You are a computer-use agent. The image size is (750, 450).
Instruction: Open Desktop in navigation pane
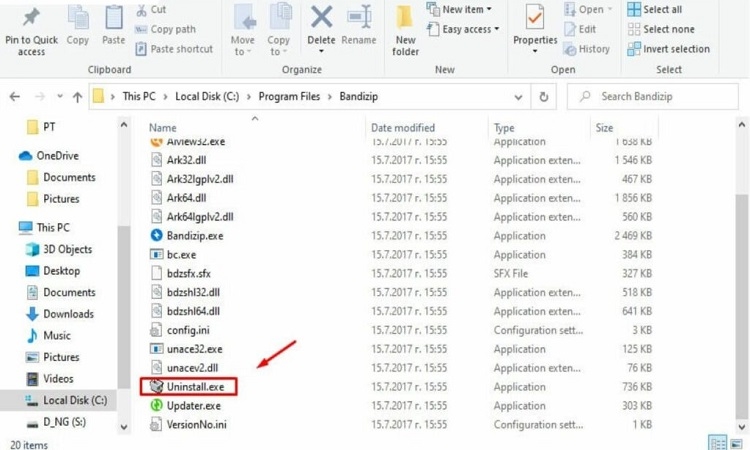(x=52, y=271)
